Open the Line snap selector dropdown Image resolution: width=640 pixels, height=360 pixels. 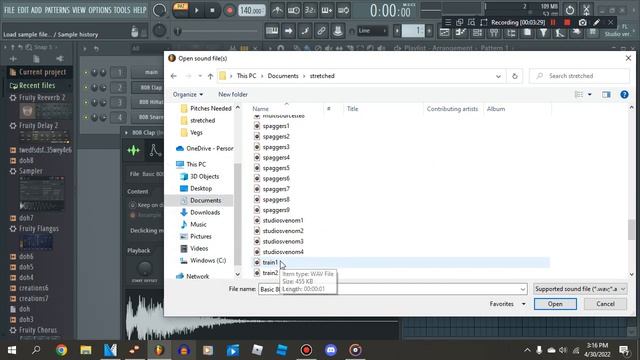[372, 31]
